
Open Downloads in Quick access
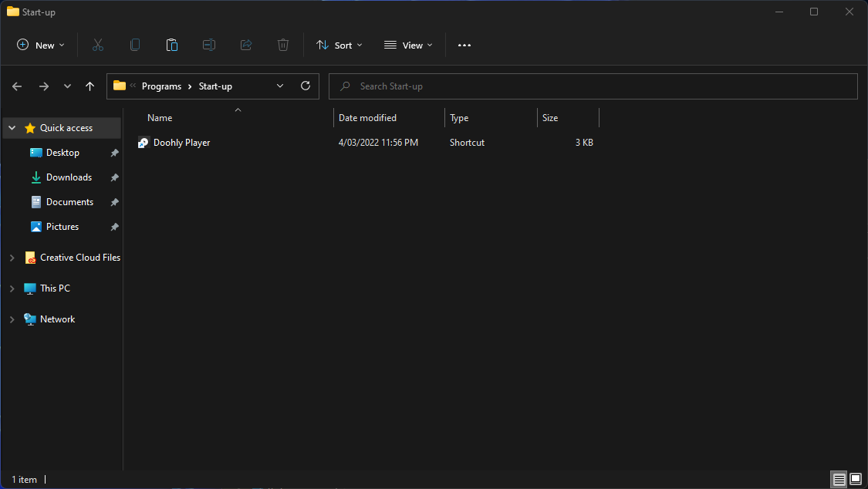69,177
